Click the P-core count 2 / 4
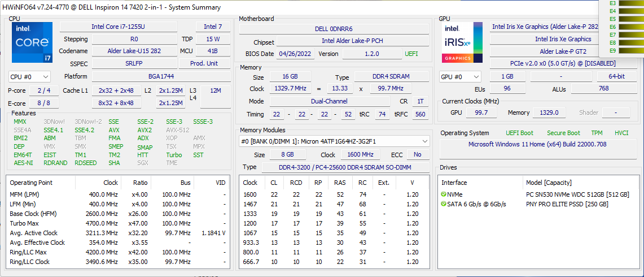Image resolution: width=644 pixels, height=277 pixels. pyautogui.click(x=44, y=90)
